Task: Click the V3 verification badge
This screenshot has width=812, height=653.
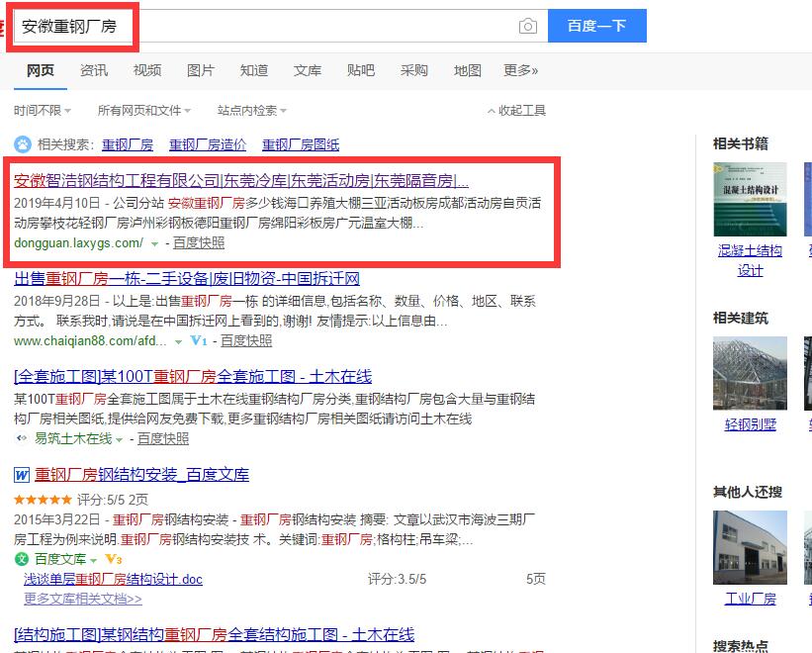Action: pos(114,559)
